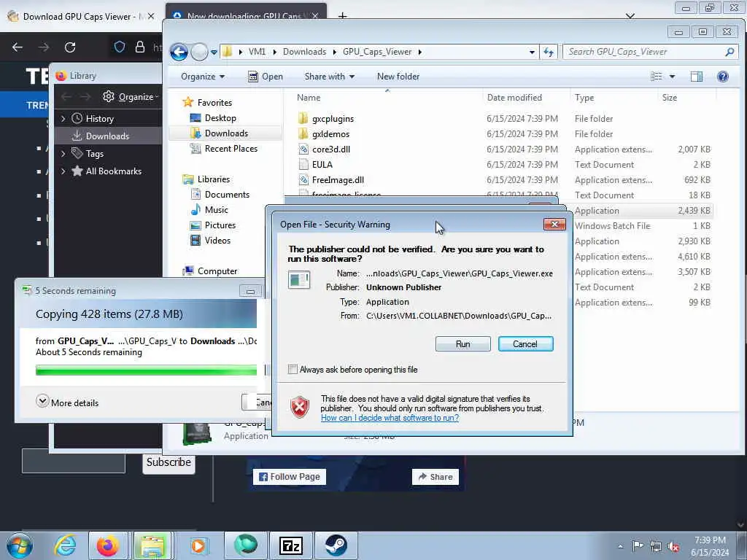The width and height of the screenshot is (747, 560).
Task: Sort by the Size column header
Action: (670, 97)
